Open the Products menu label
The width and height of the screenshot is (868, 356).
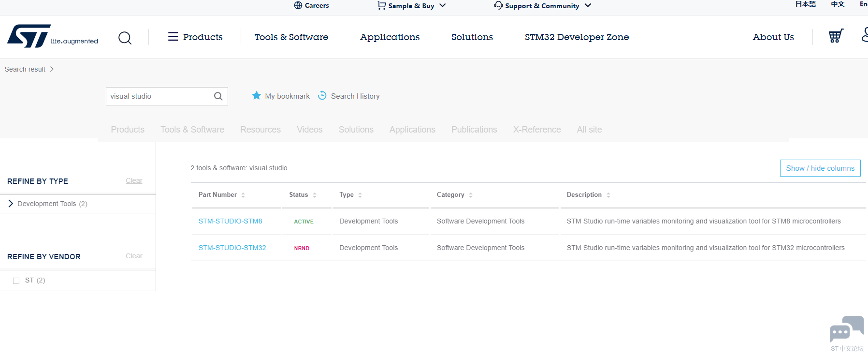pyautogui.click(x=203, y=37)
